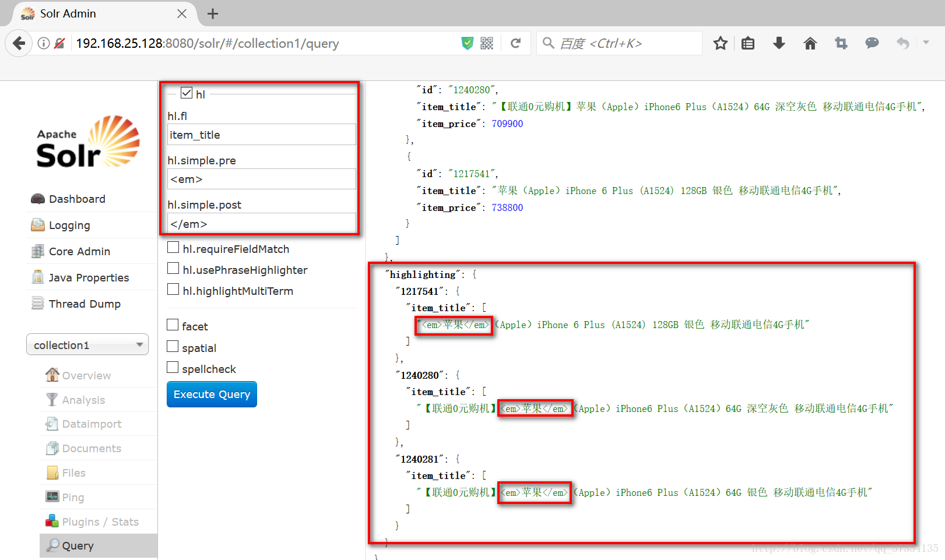Click the hl.simple.pre input field

(262, 179)
